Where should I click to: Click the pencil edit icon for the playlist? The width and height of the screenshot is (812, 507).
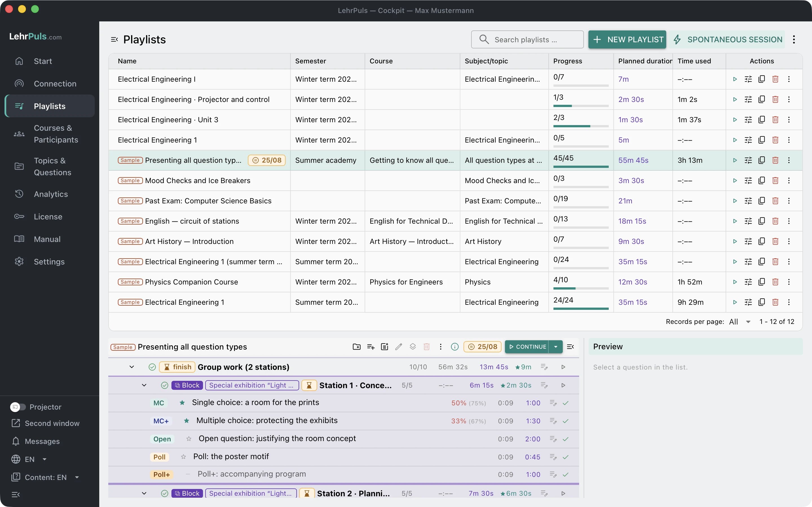(399, 347)
